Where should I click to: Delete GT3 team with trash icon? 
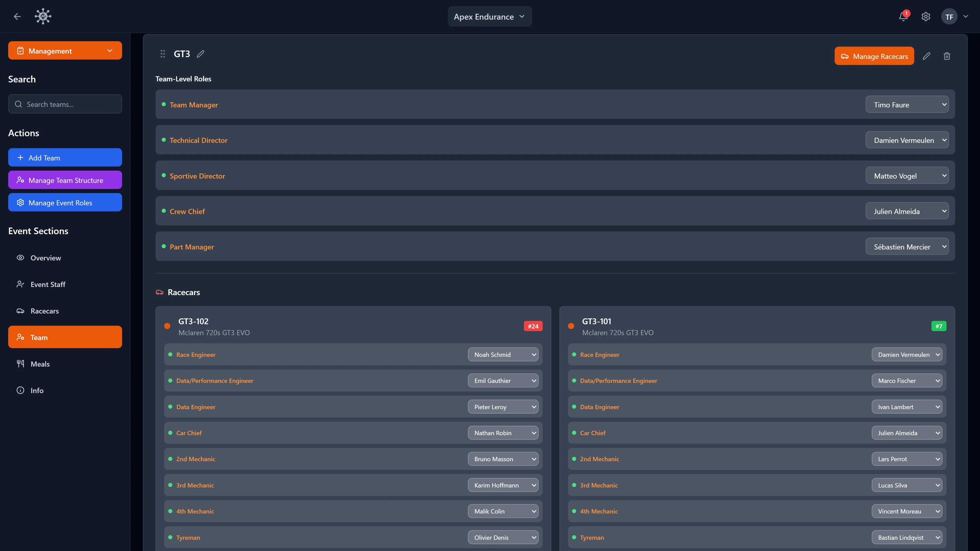[x=947, y=56]
